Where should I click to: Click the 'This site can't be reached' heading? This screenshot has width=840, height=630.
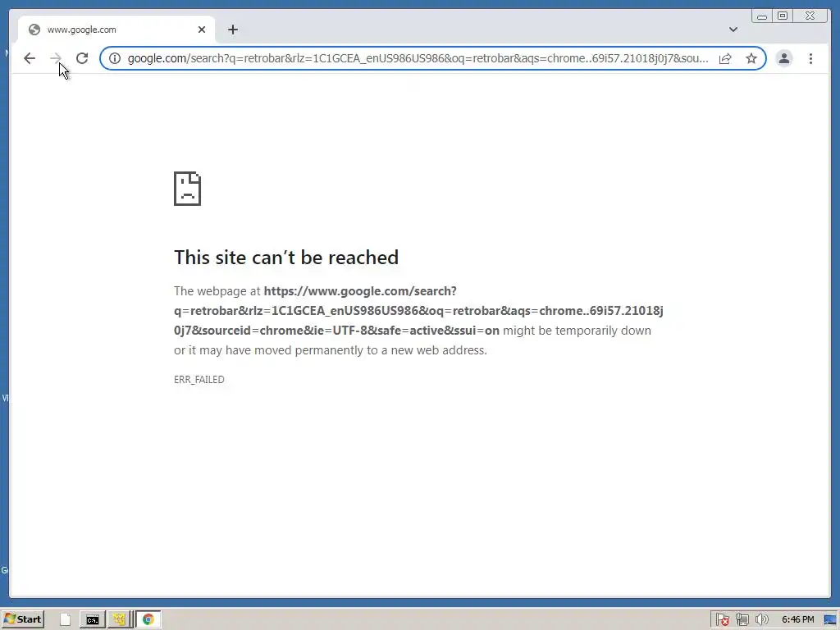pos(286,257)
